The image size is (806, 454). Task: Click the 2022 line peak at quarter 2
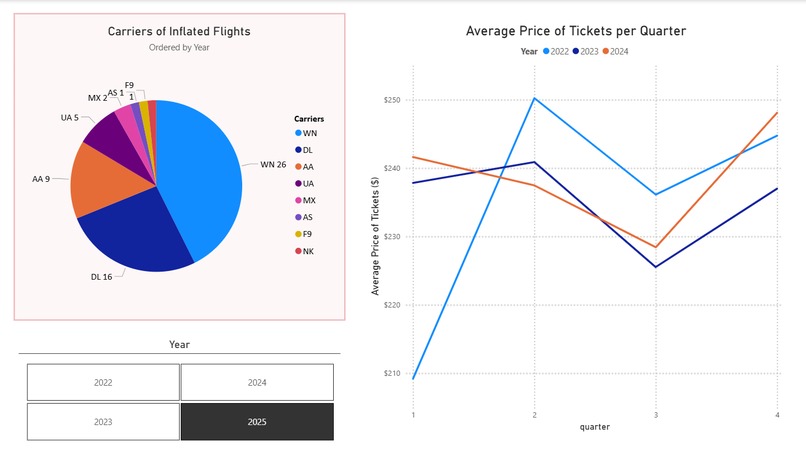click(x=535, y=98)
